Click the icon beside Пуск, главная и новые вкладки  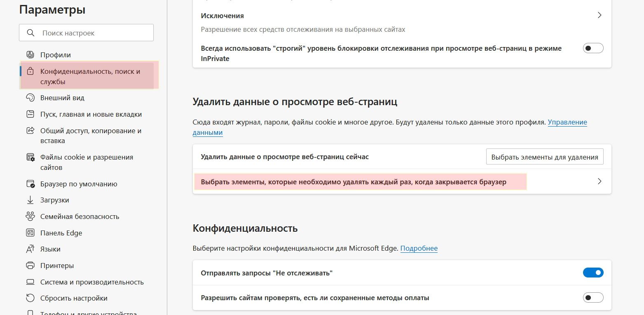(x=30, y=114)
